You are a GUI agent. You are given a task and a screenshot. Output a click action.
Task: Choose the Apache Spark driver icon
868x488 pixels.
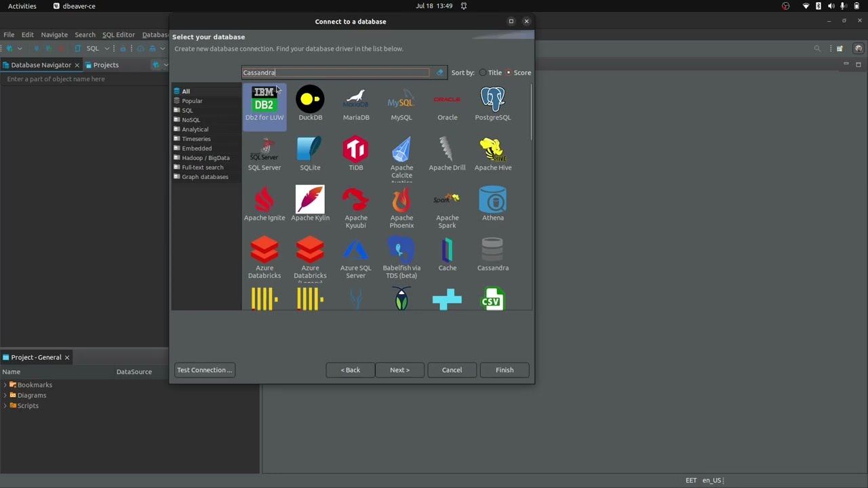click(447, 200)
